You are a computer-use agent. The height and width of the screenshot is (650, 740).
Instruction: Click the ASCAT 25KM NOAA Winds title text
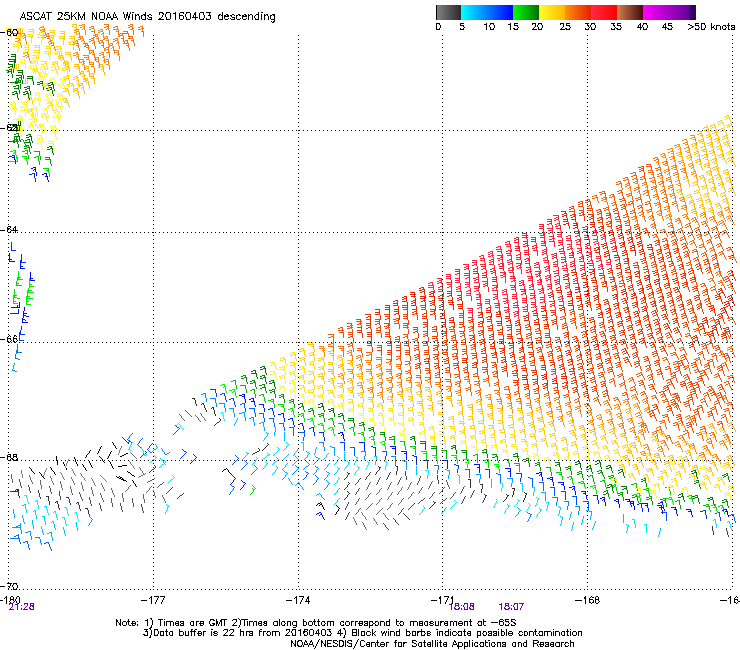coord(147,16)
